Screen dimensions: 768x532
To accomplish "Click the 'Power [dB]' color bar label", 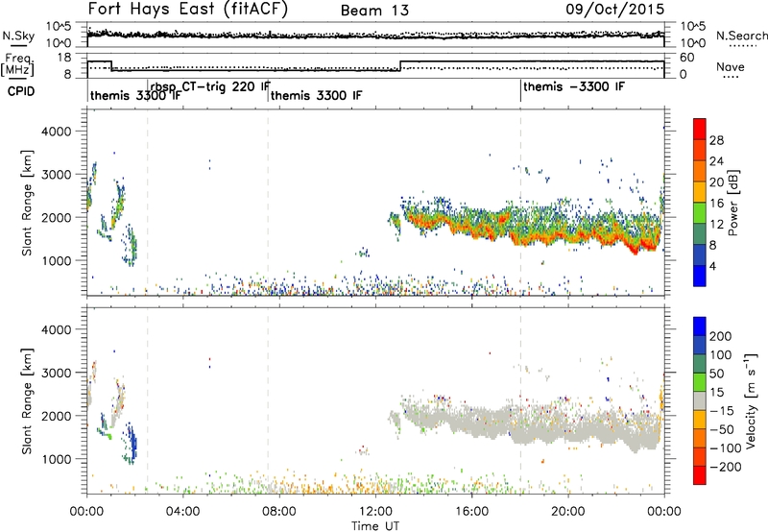I will pos(733,203).
